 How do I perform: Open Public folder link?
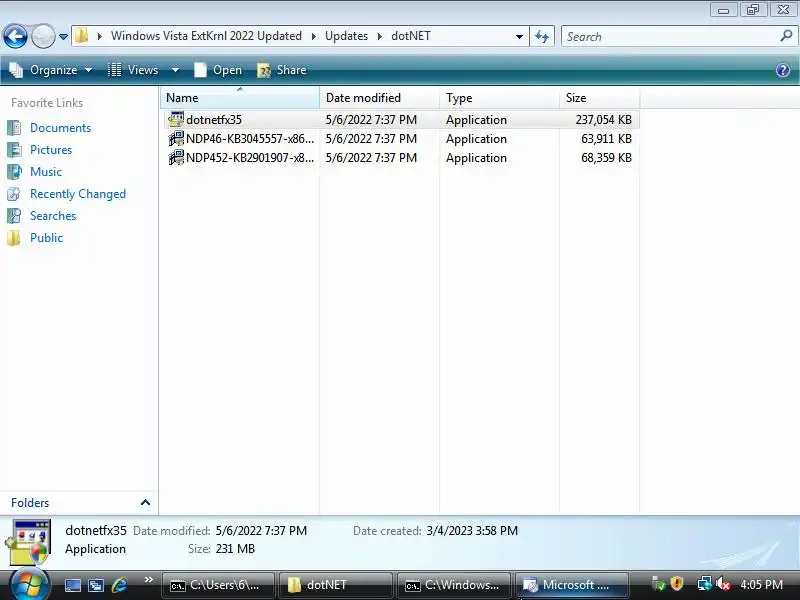point(46,237)
